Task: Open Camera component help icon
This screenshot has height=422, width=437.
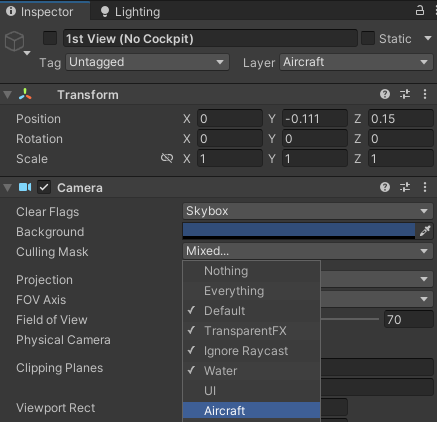Action: 385,187
